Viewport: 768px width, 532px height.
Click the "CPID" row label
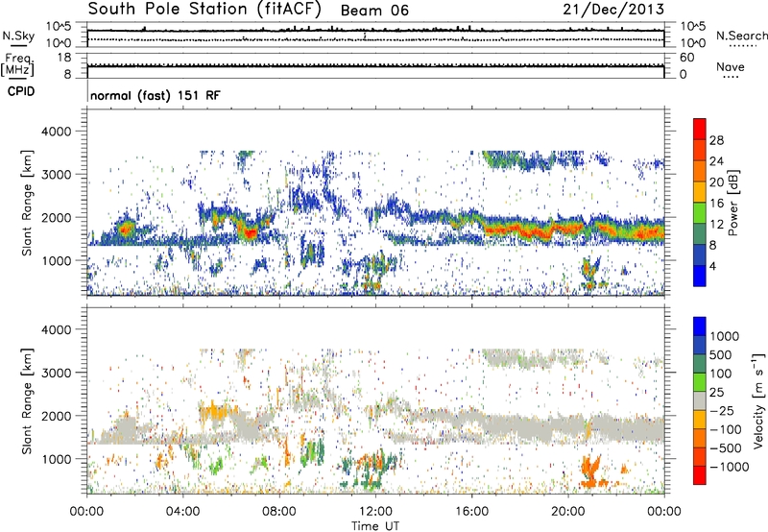[21, 91]
